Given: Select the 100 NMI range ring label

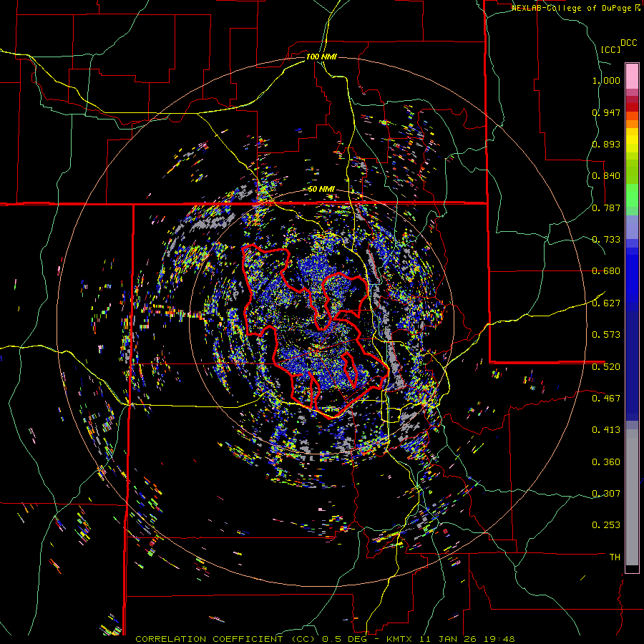Looking at the screenshot, I should [321, 57].
